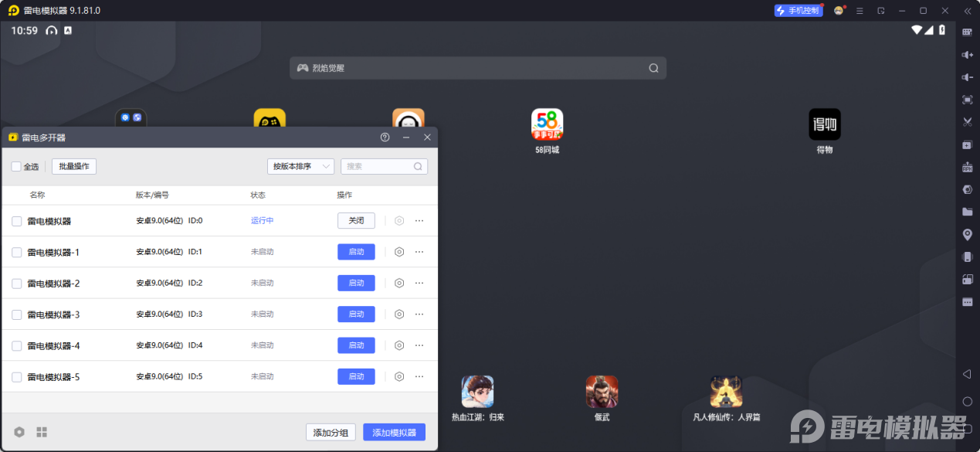Viewport: 980px width, 452px height.
Task: Expand more options for 雷电模拟器-1
Action: [419, 252]
